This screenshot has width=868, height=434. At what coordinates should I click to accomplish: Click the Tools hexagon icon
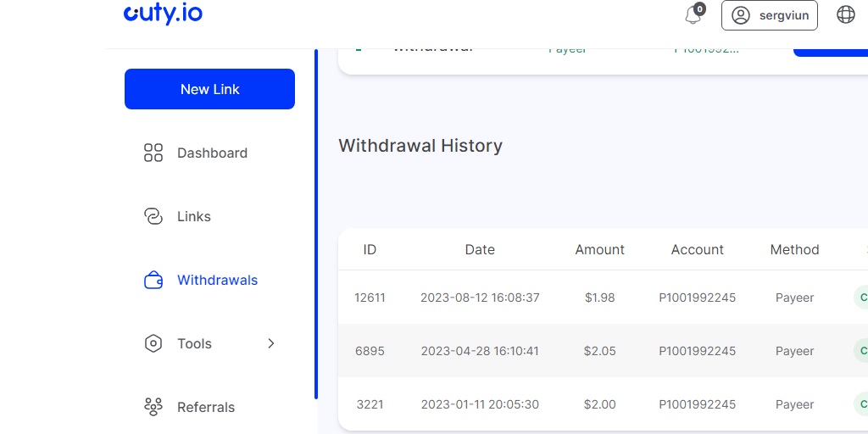[x=153, y=344]
